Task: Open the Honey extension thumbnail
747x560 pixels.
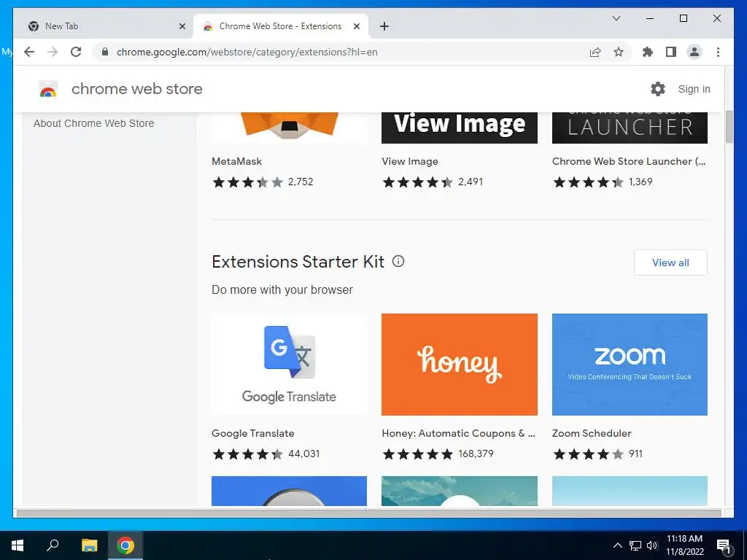Action: coord(460,365)
